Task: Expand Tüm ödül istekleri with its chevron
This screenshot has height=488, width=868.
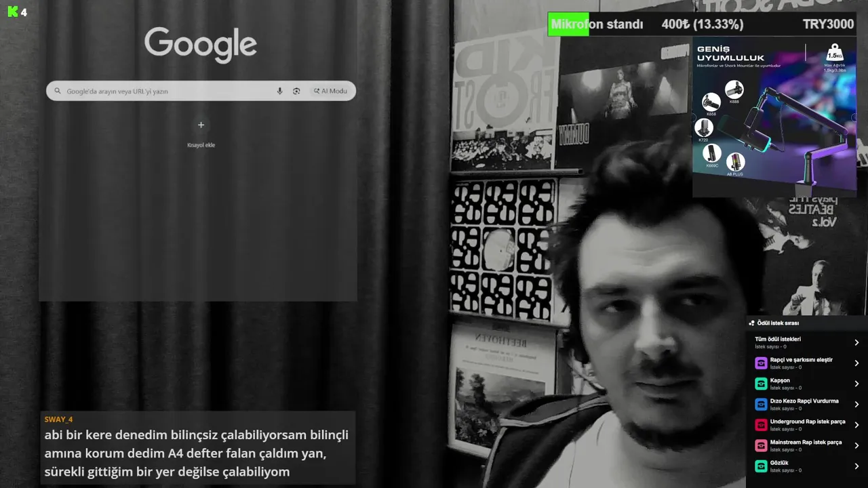Action: click(x=856, y=342)
